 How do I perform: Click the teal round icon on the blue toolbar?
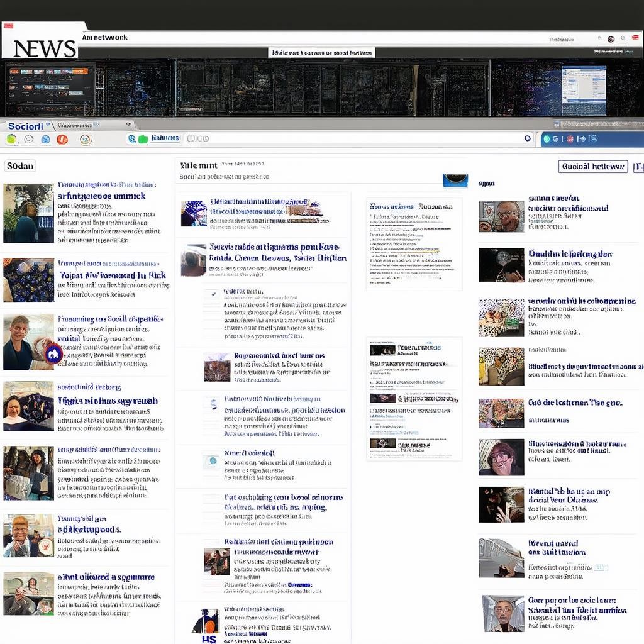pyautogui.click(x=547, y=139)
